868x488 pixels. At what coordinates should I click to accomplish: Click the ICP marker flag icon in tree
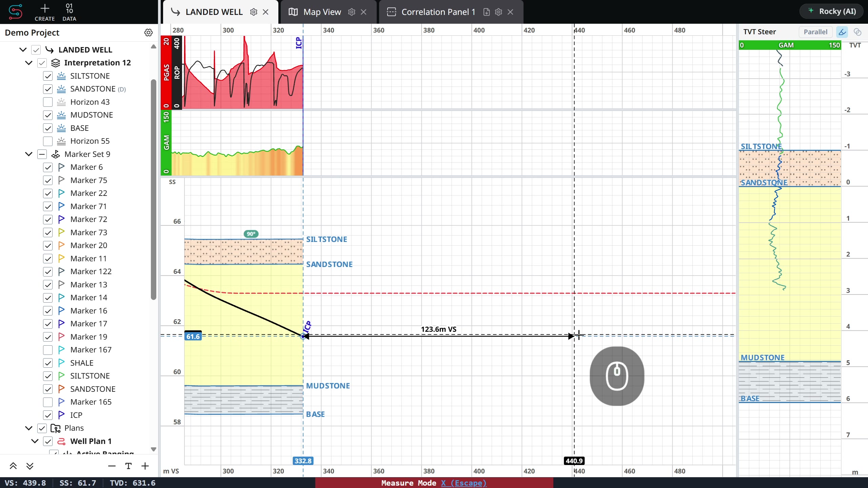pyautogui.click(x=61, y=415)
